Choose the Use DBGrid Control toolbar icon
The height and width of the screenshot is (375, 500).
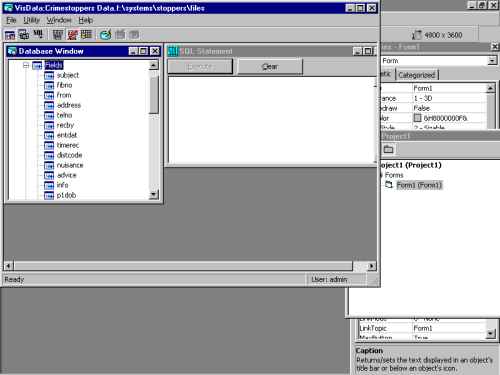pyautogui.click(x=86, y=34)
